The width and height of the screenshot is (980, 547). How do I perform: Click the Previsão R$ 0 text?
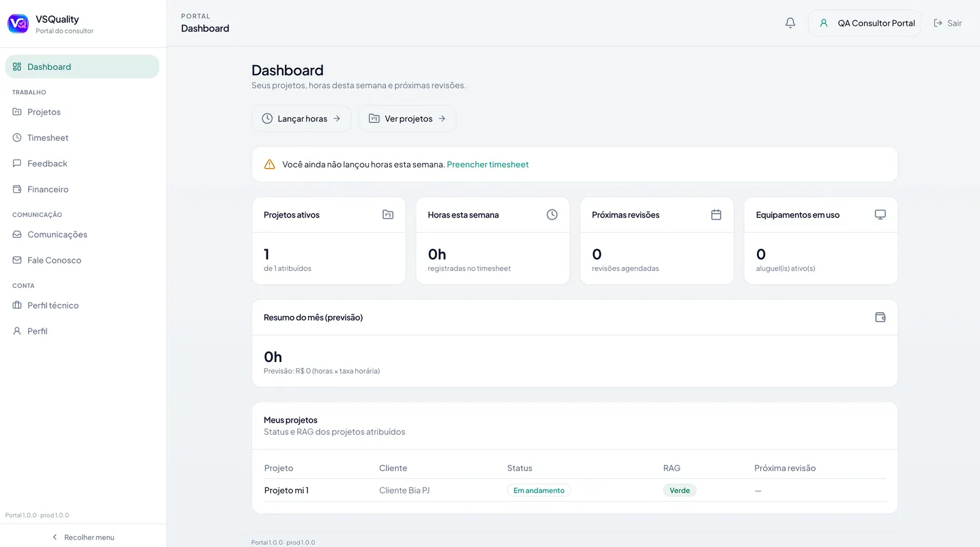point(322,371)
